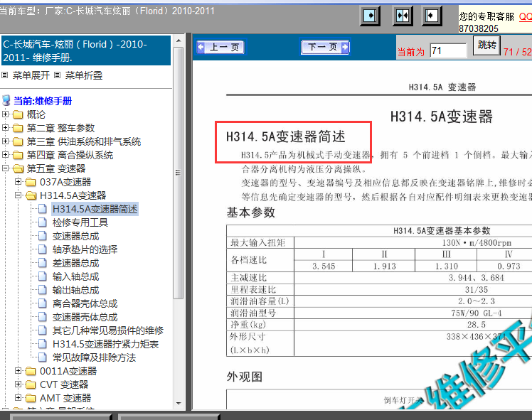Collapse all menus with 菜单折叠
The width and height of the screenshot is (532, 420).
point(84,75)
